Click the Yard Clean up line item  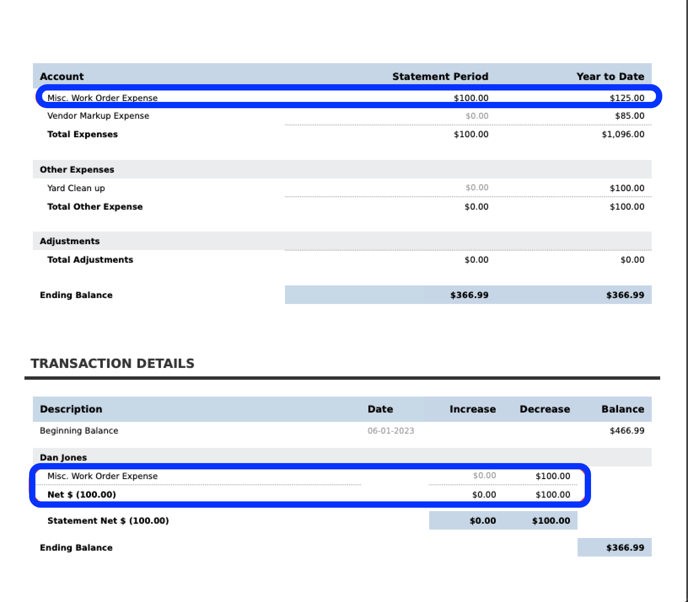tap(76, 188)
